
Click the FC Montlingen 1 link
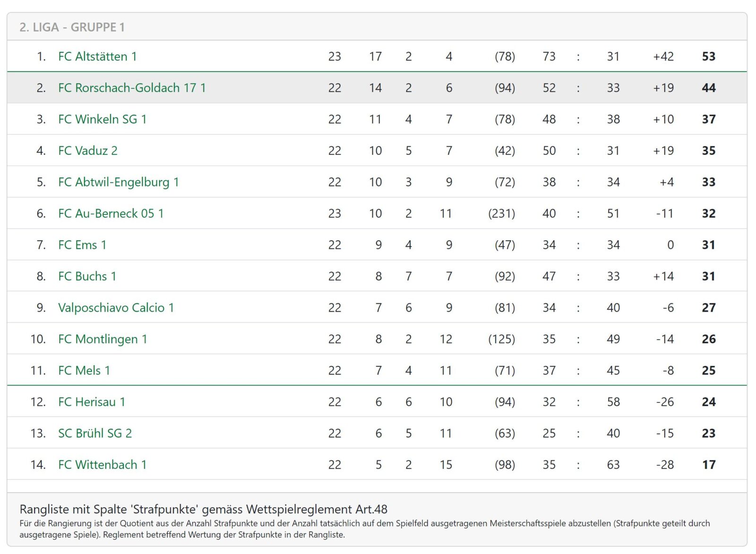(103, 339)
